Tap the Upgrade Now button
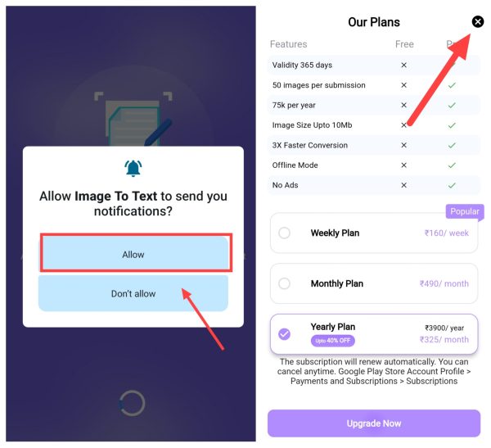This screenshot has width=491, height=448. coord(374,423)
